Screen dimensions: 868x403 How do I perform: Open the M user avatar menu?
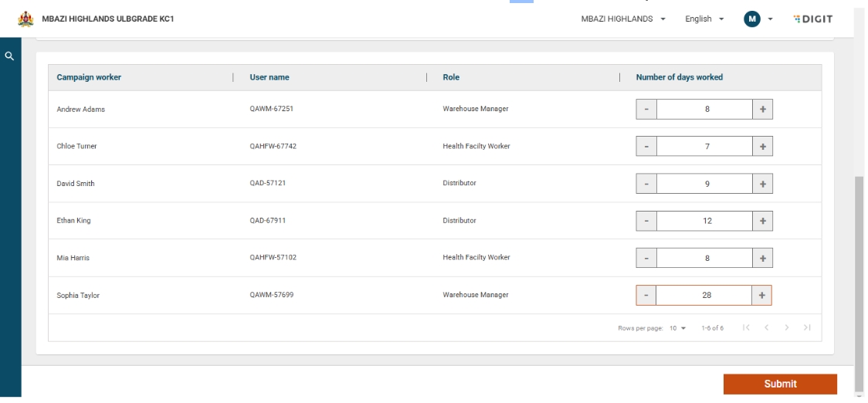tap(753, 19)
